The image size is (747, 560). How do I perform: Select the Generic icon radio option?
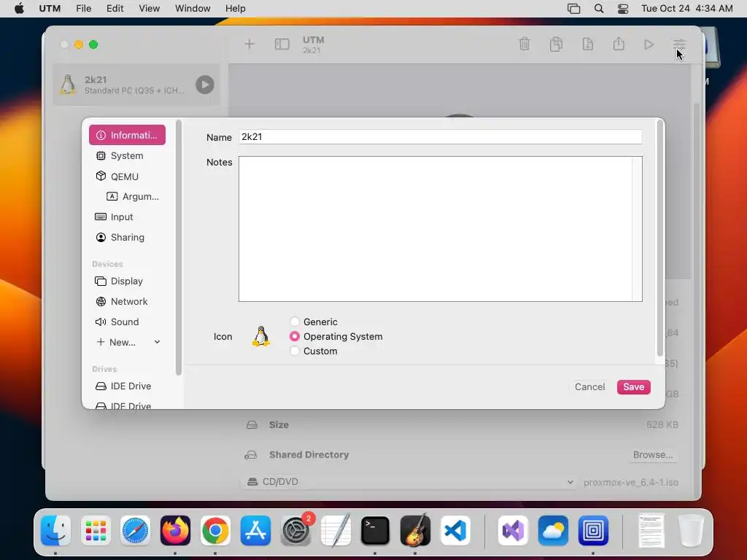(x=295, y=322)
